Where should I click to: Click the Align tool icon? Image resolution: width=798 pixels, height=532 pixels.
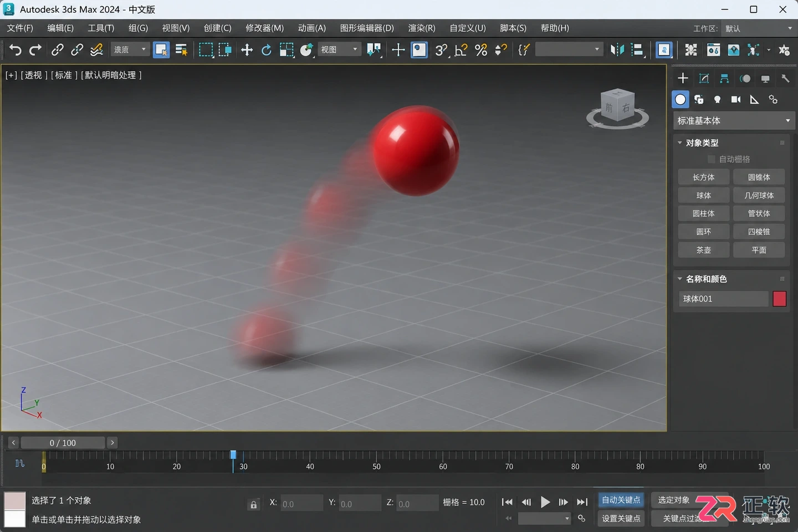click(x=637, y=50)
